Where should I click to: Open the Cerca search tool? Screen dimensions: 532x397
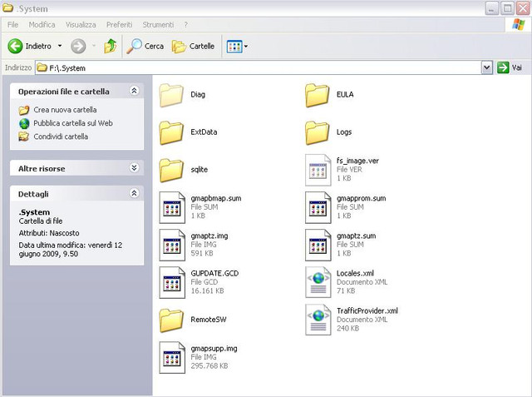click(145, 46)
